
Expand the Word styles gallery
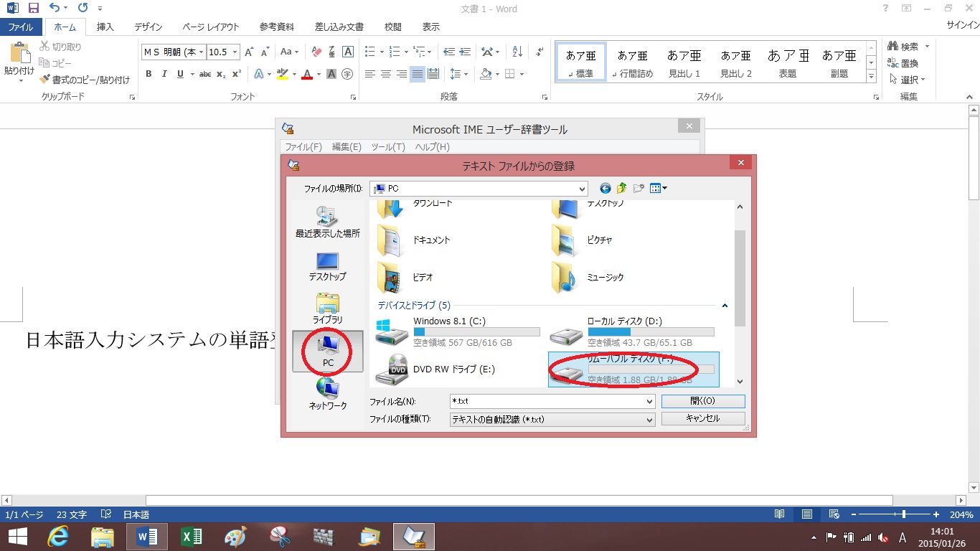point(871,76)
